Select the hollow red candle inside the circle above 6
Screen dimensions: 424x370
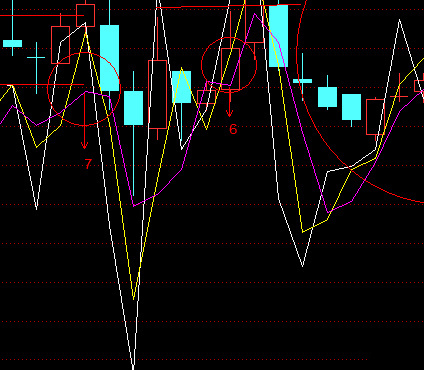click(230, 69)
